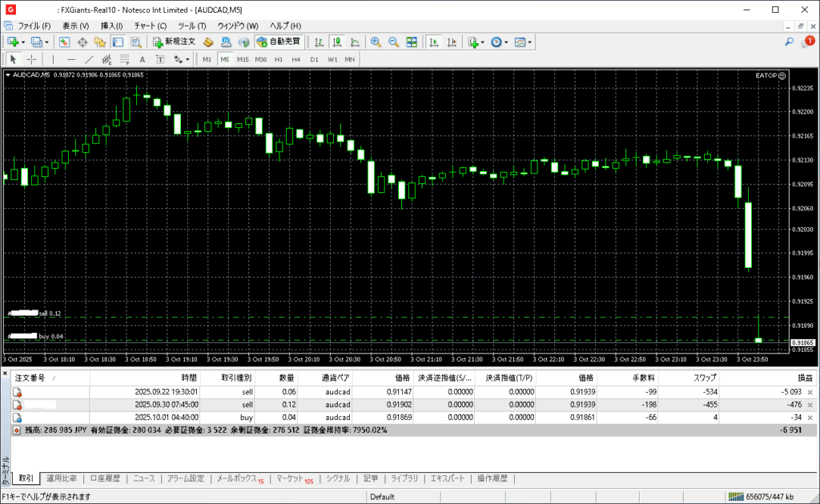
Task: Expand the new chart dropdown arrow
Action: 22,42
